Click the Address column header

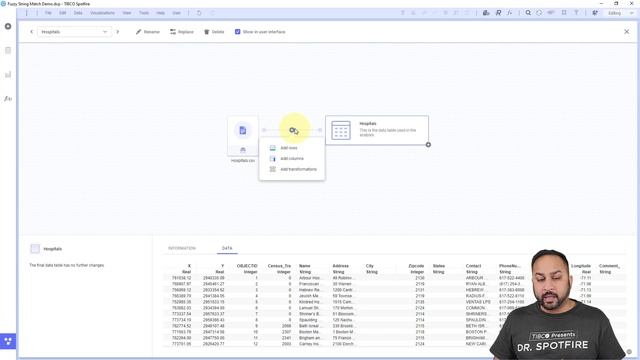point(340,266)
